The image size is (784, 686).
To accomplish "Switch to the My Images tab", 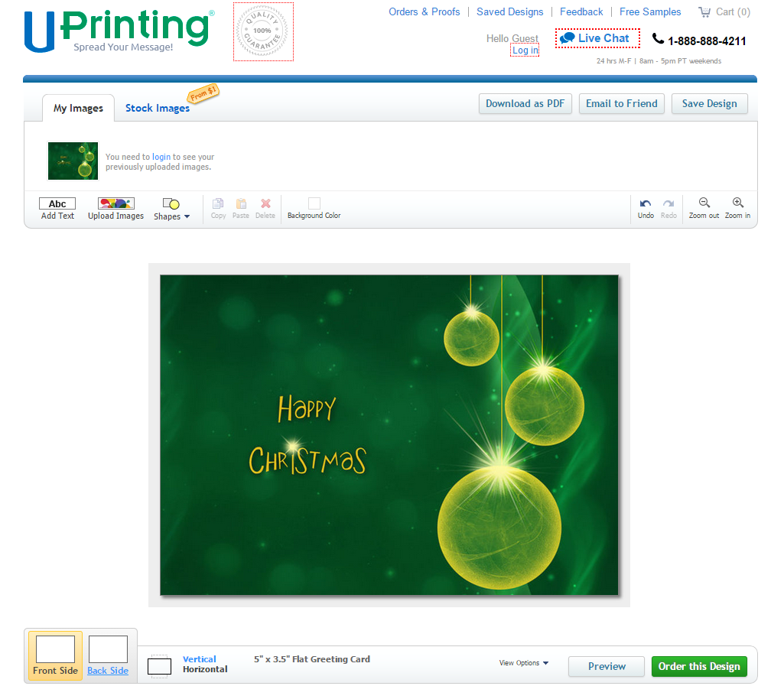I will click(79, 108).
